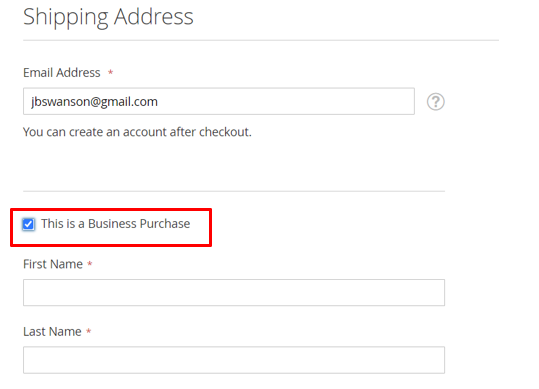Click the 'This is a Business Purchase' label
The height and width of the screenshot is (389, 539).
[x=116, y=224]
